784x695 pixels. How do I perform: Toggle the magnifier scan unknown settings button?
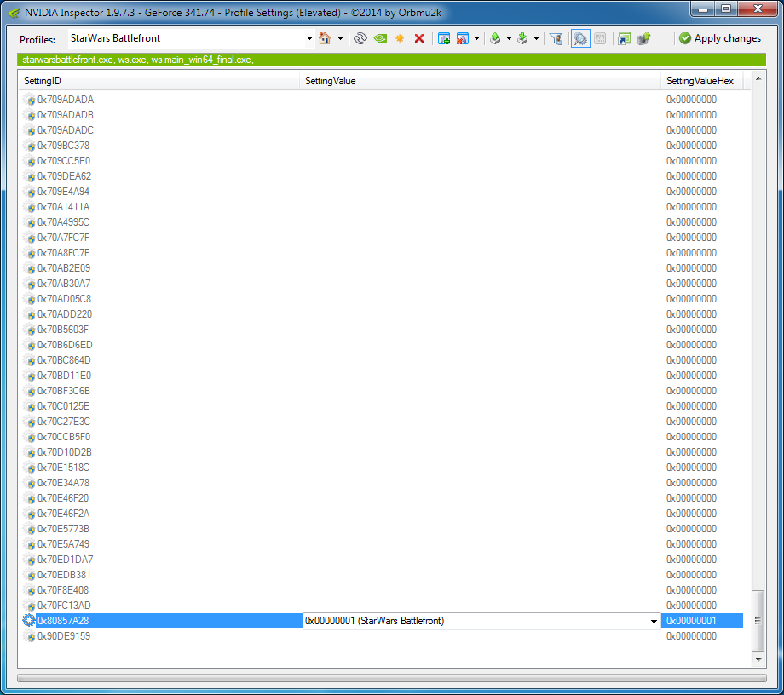pyautogui.click(x=580, y=38)
